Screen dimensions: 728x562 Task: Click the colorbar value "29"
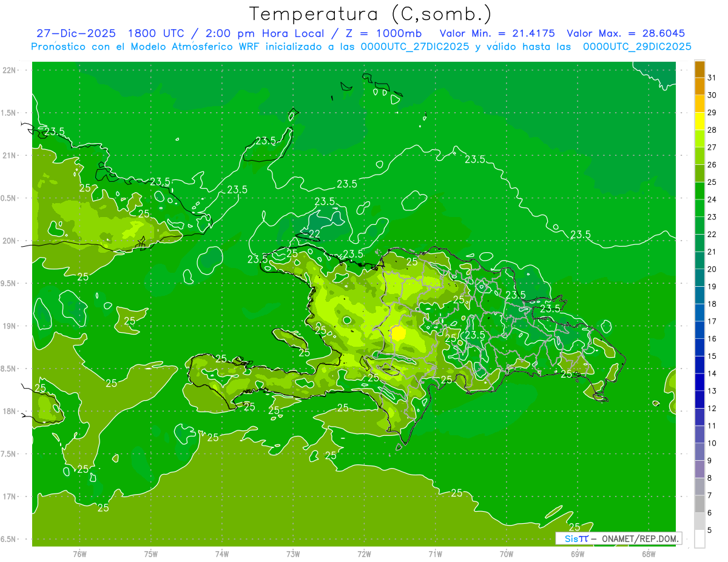click(712, 112)
